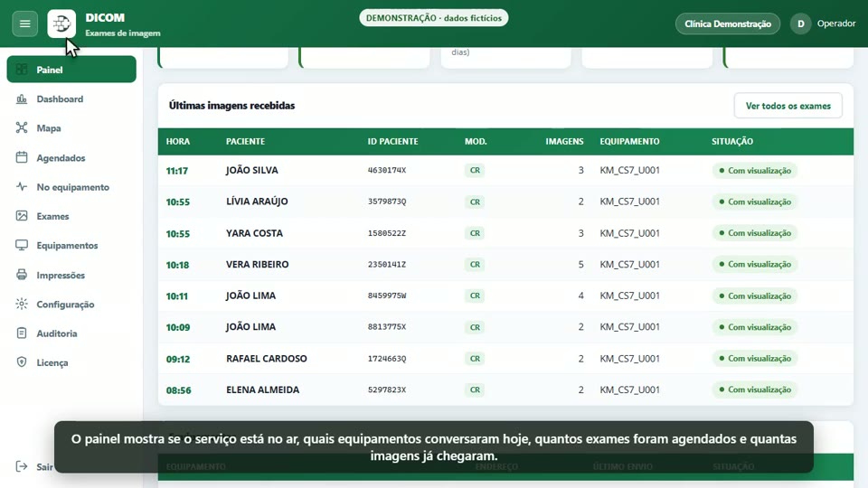Click patient ID 4630174X
This screenshot has width=868, height=488.
pos(387,171)
